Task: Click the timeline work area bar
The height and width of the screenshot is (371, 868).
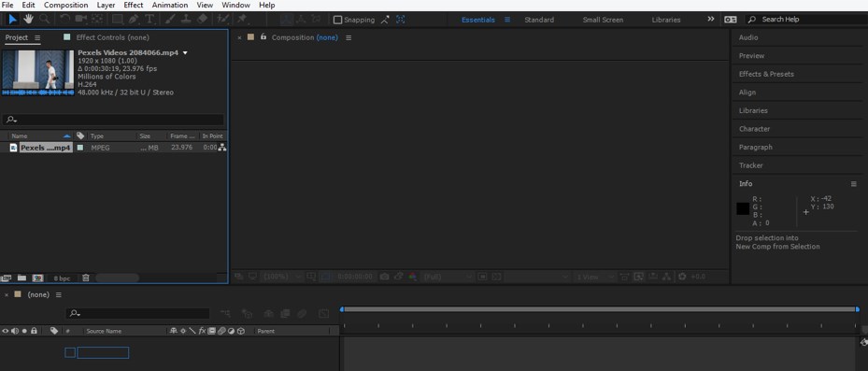Action: pyautogui.click(x=600, y=309)
